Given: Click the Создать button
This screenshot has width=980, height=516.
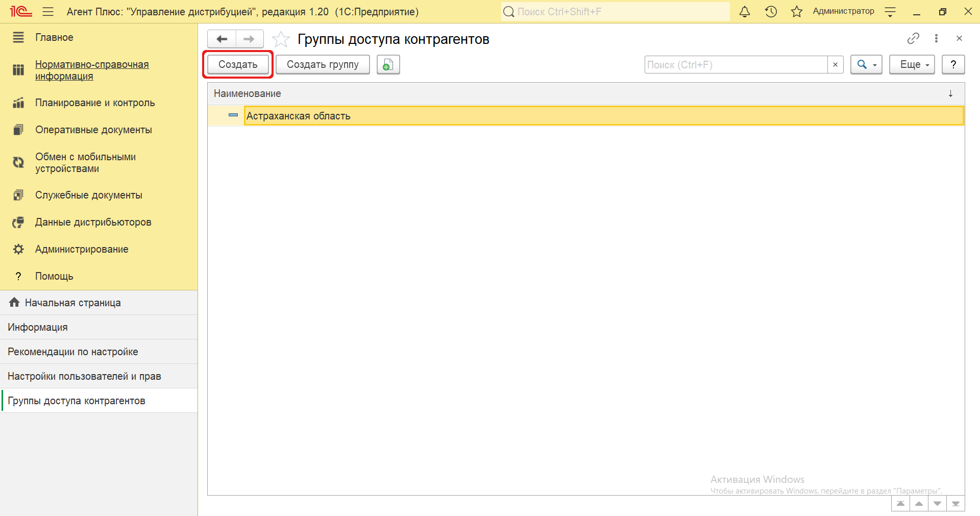Looking at the screenshot, I should pos(238,65).
